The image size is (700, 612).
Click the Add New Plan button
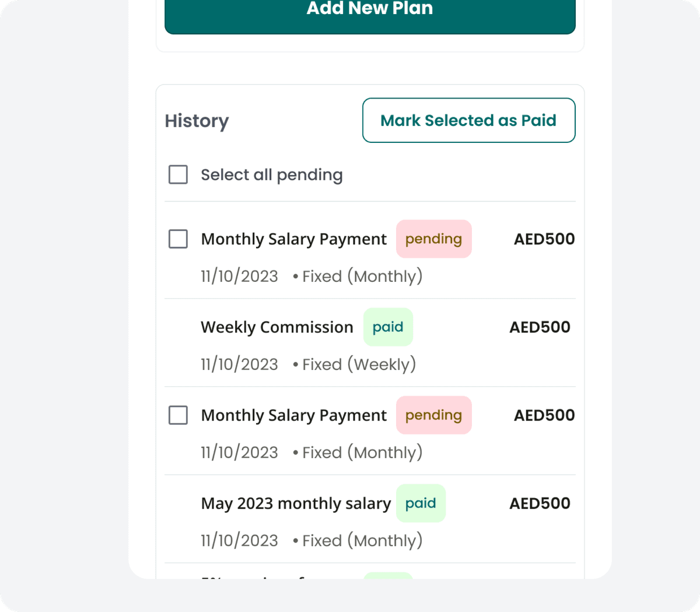(x=370, y=9)
